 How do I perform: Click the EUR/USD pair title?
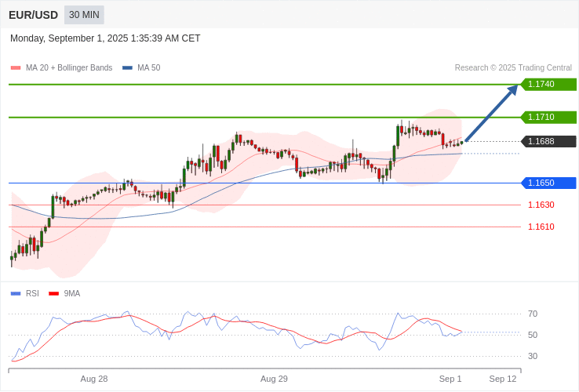pos(33,15)
